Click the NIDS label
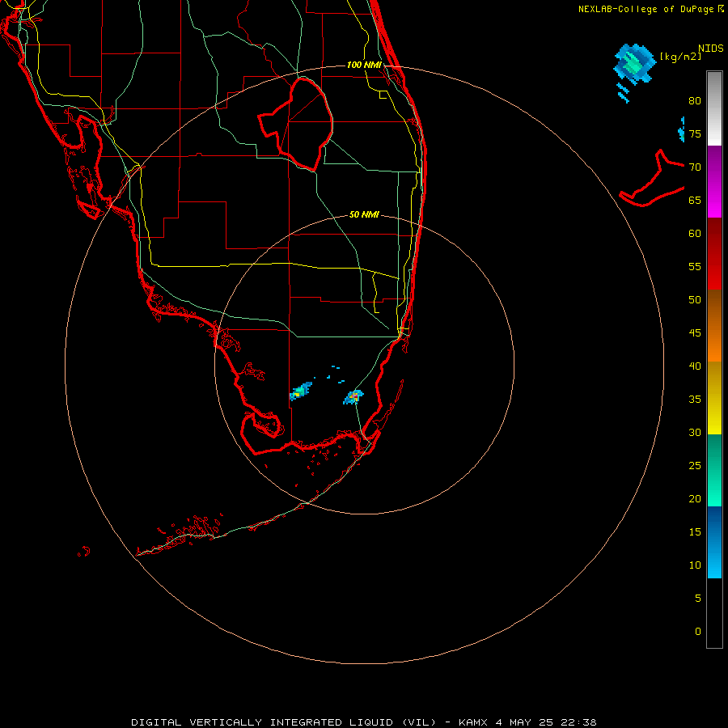 tap(710, 48)
